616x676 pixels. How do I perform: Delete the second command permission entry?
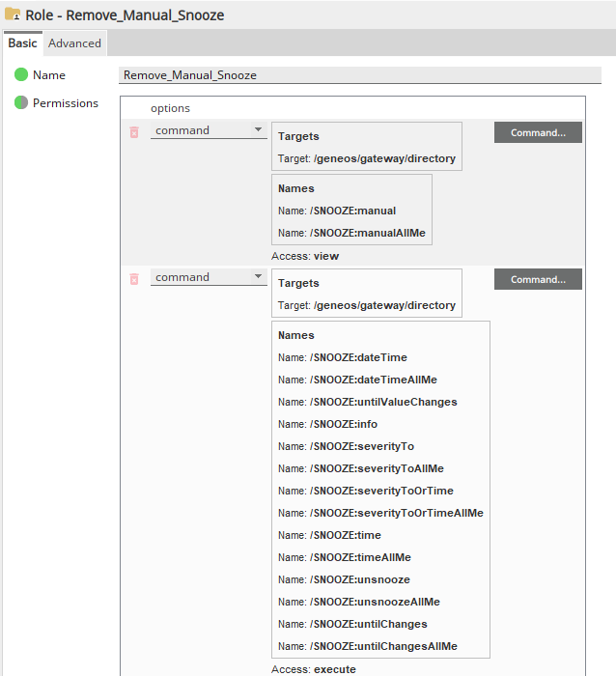134,279
